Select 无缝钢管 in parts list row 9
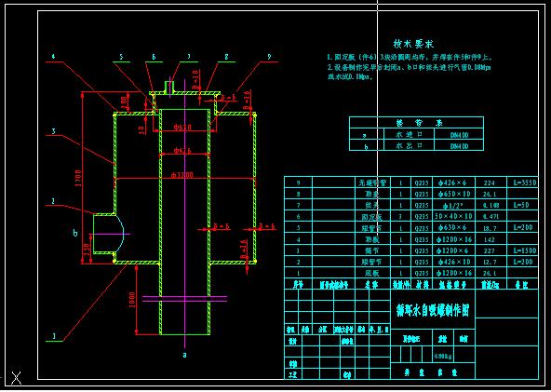The height and width of the screenshot is (392, 551). (x=372, y=182)
